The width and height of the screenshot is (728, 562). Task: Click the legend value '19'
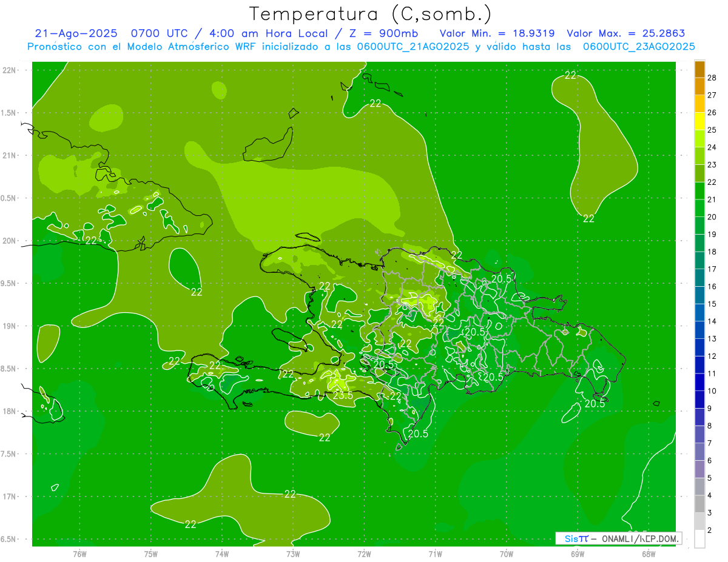coord(712,234)
